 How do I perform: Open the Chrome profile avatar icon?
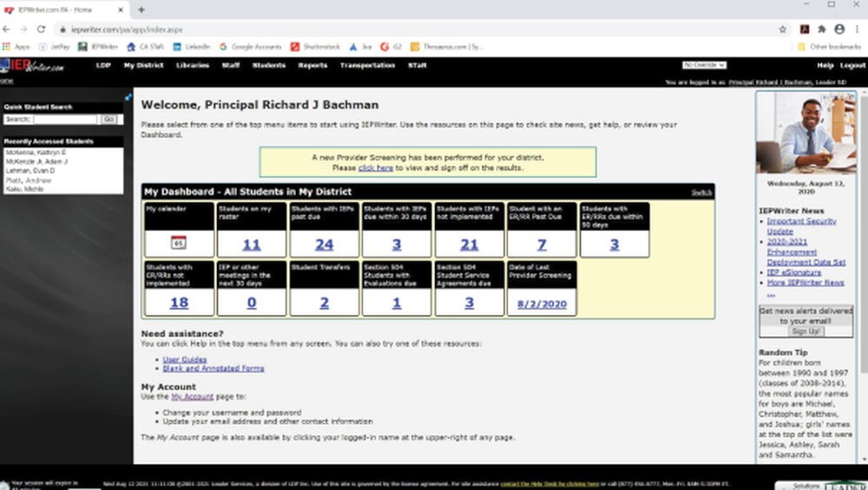pos(839,29)
